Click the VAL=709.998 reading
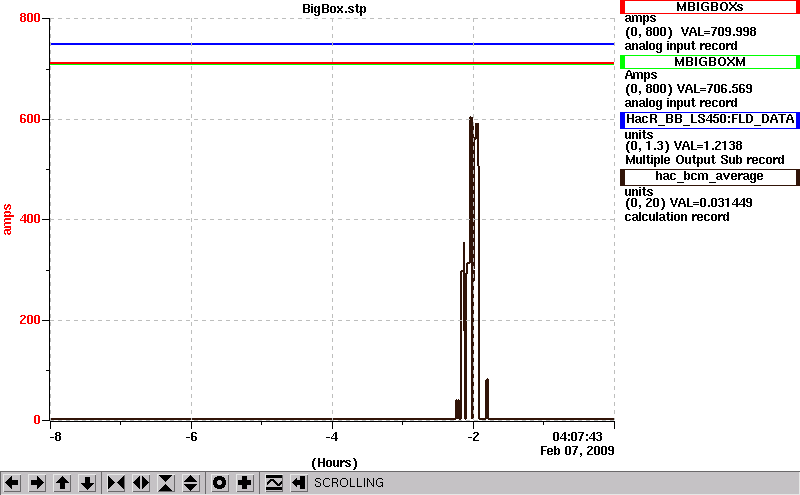The image size is (800, 495). click(x=718, y=32)
